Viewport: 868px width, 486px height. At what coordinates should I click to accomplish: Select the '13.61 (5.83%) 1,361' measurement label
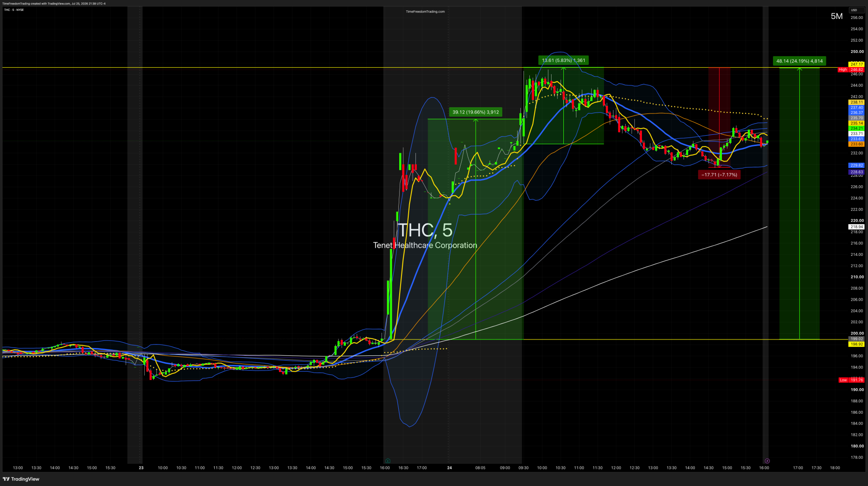[563, 60]
